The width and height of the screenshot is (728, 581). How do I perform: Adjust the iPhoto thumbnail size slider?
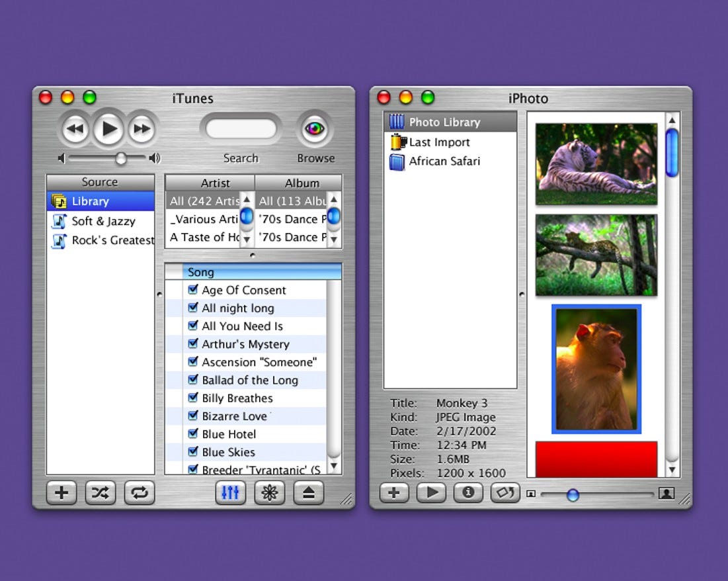coord(573,495)
